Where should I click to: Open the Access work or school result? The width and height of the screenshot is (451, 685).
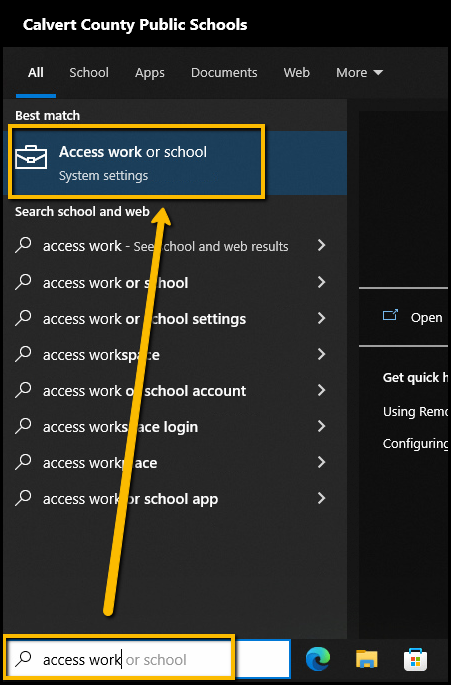coord(175,163)
